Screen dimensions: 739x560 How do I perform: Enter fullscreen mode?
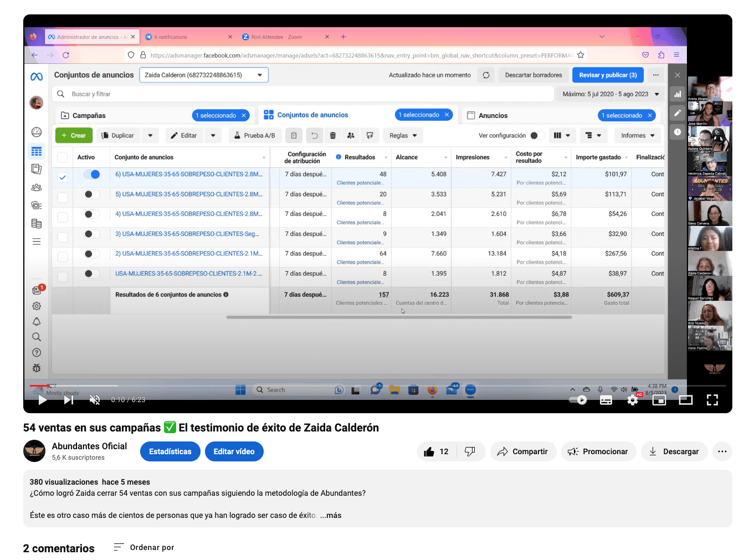[x=712, y=400]
